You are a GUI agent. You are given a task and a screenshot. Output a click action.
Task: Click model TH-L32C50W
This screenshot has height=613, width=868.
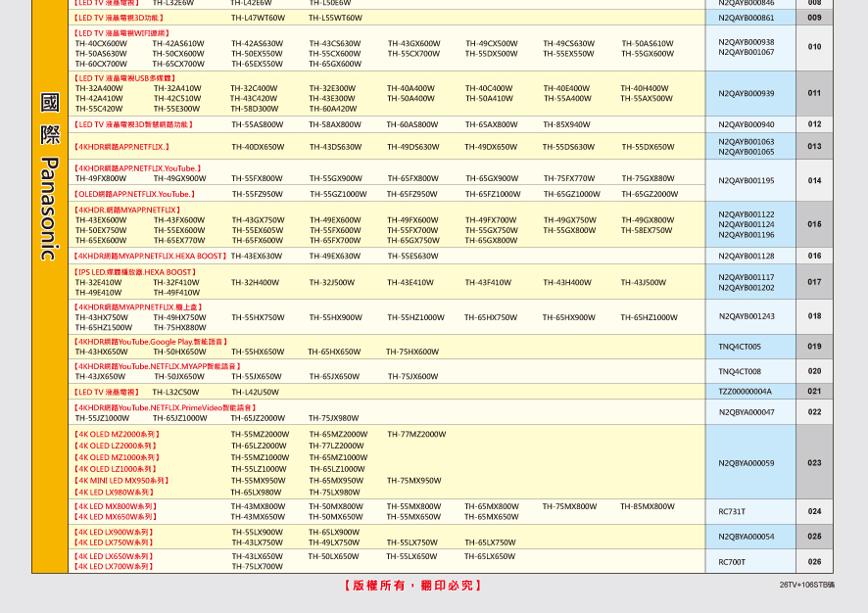click(x=175, y=393)
